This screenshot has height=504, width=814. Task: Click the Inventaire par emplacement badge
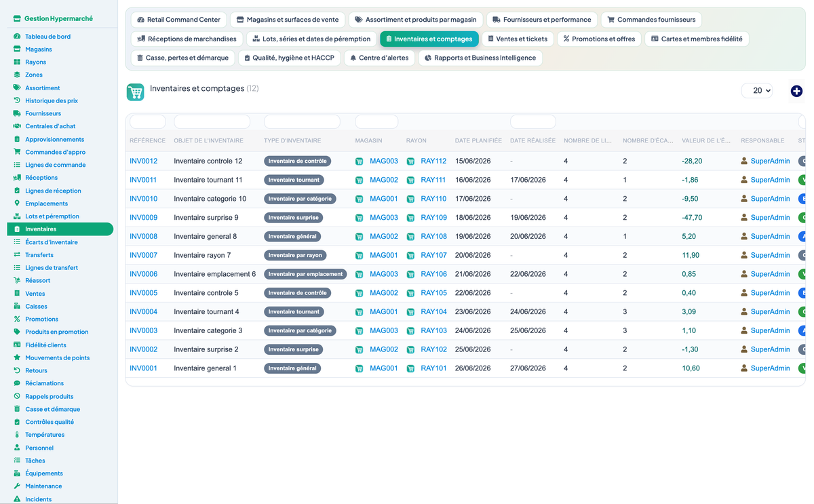305,274
